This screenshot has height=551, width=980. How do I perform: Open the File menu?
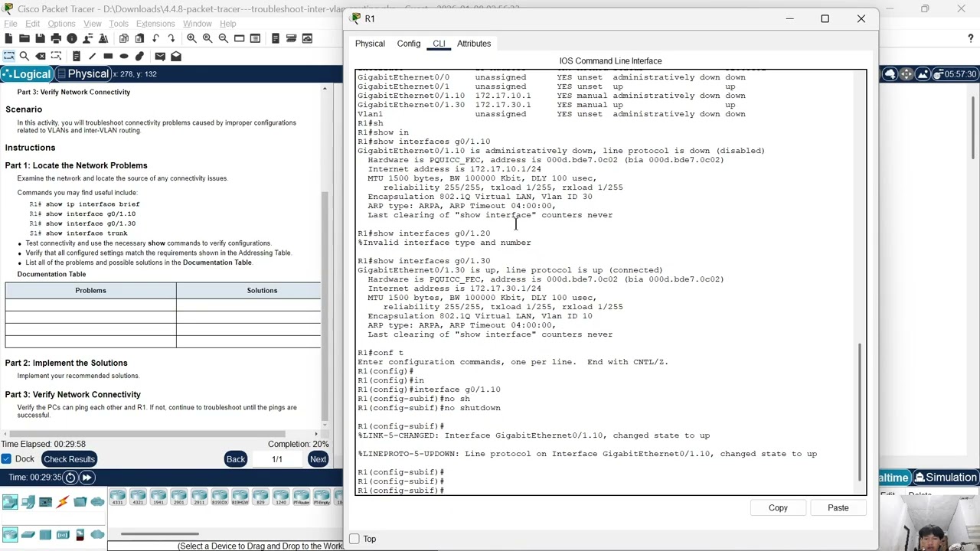tap(11, 24)
